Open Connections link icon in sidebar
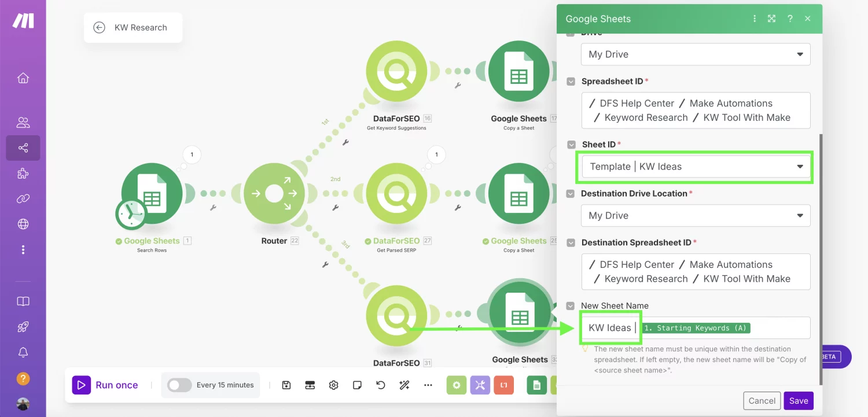The image size is (868, 417). (x=23, y=198)
